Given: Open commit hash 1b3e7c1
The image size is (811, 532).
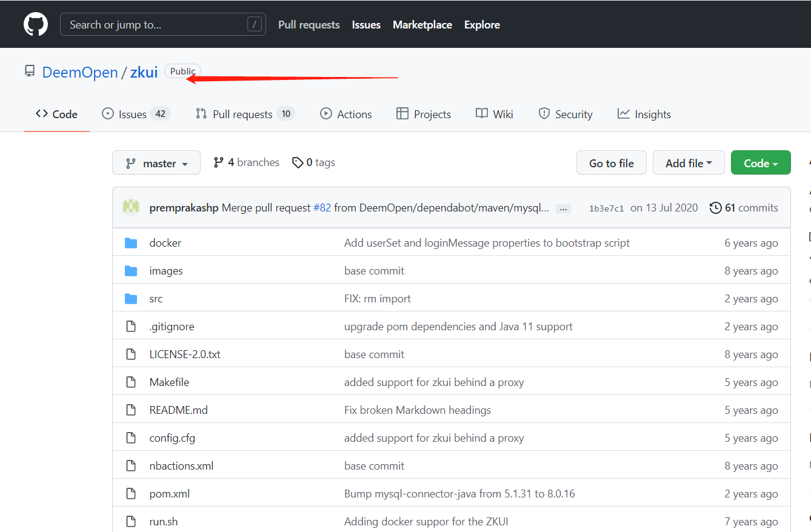Looking at the screenshot, I should 606,208.
